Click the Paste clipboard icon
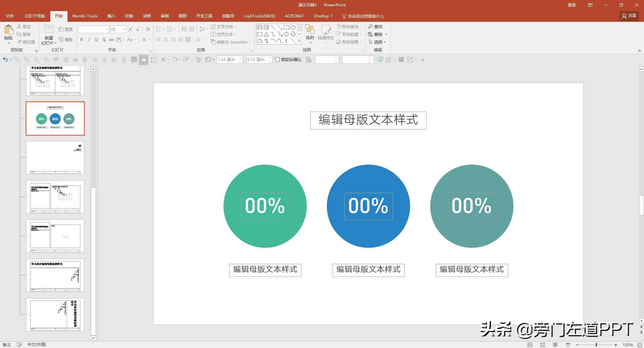Image resolution: width=644 pixels, height=348 pixels. click(x=8, y=30)
